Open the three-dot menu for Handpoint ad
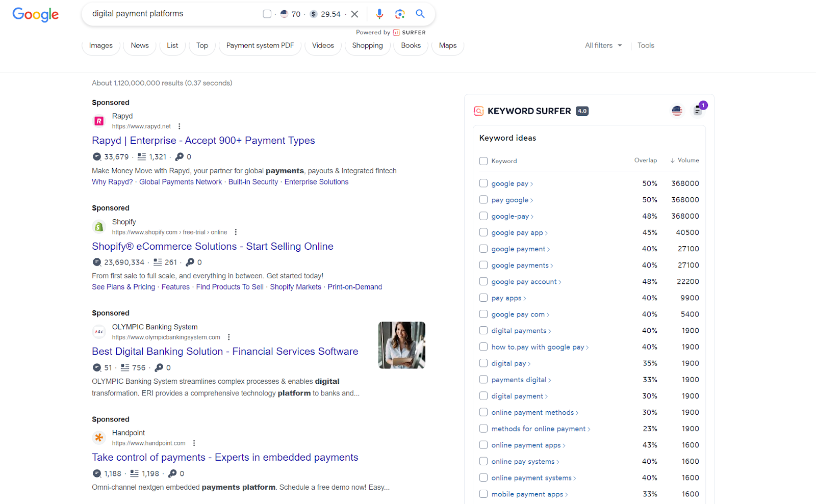Screen dimensions: 816x504 pos(194,443)
